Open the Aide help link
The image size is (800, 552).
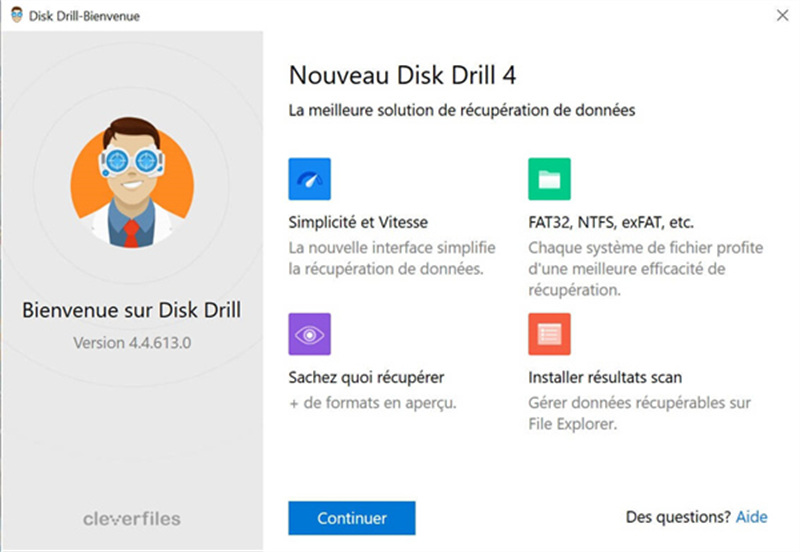click(751, 517)
